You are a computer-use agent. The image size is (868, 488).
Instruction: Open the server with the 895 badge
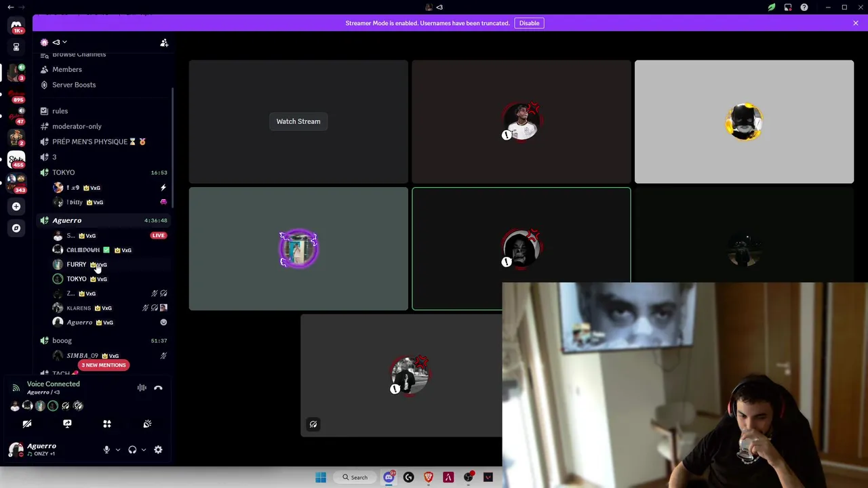point(16,94)
